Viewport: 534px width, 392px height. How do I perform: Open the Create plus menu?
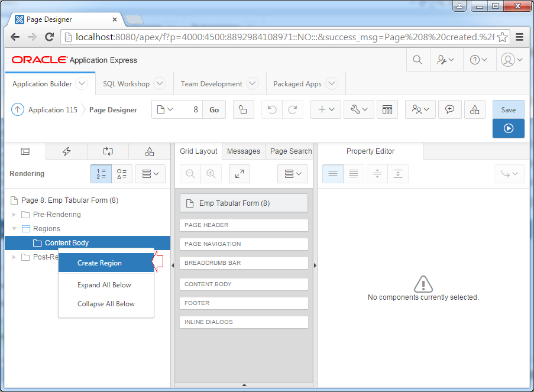pos(326,109)
